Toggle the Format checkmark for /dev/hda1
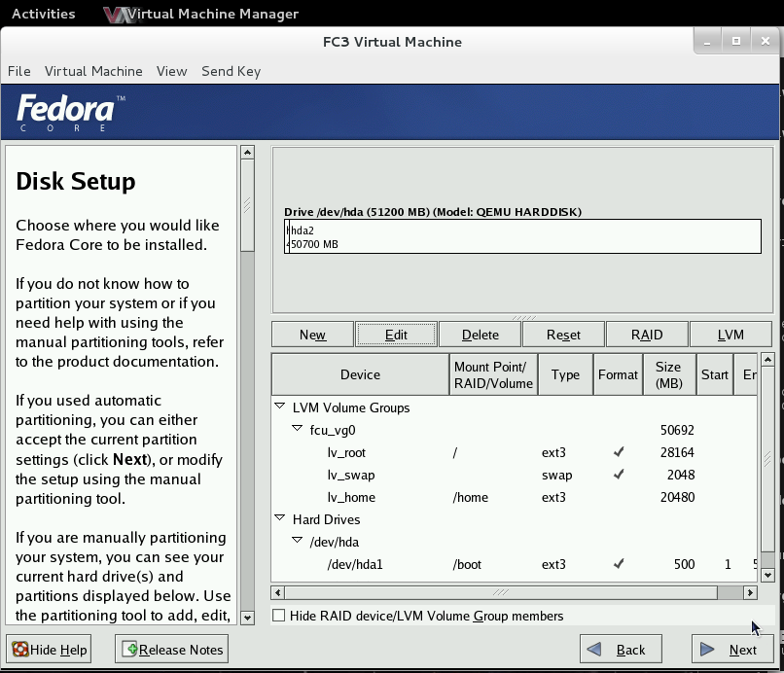This screenshot has height=673, width=784. pyautogui.click(x=619, y=564)
